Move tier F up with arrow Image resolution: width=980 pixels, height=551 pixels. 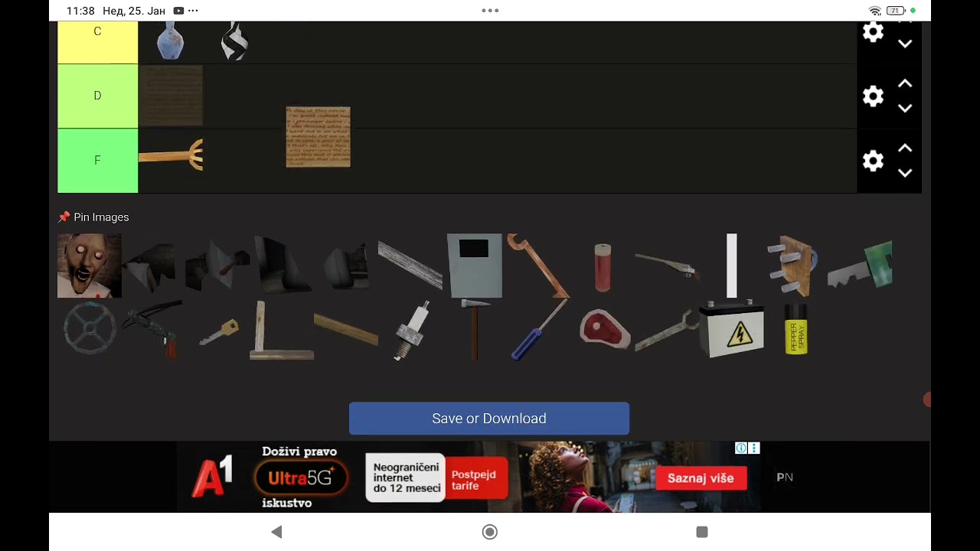[x=905, y=148]
